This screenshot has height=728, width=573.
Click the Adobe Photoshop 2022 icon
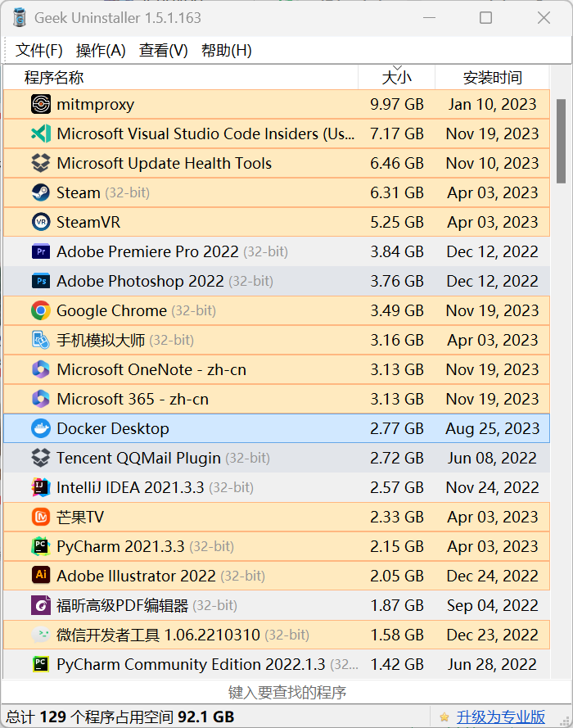point(41,281)
